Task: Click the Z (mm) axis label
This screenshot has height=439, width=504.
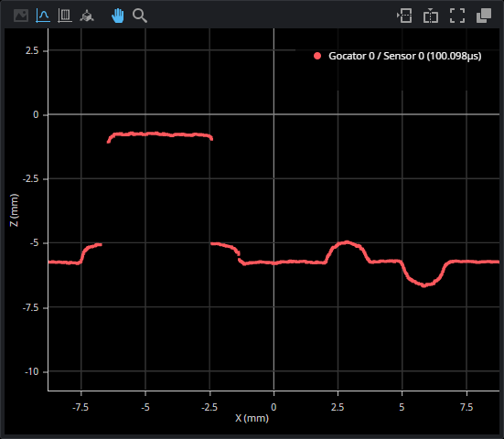Action: 14,210
